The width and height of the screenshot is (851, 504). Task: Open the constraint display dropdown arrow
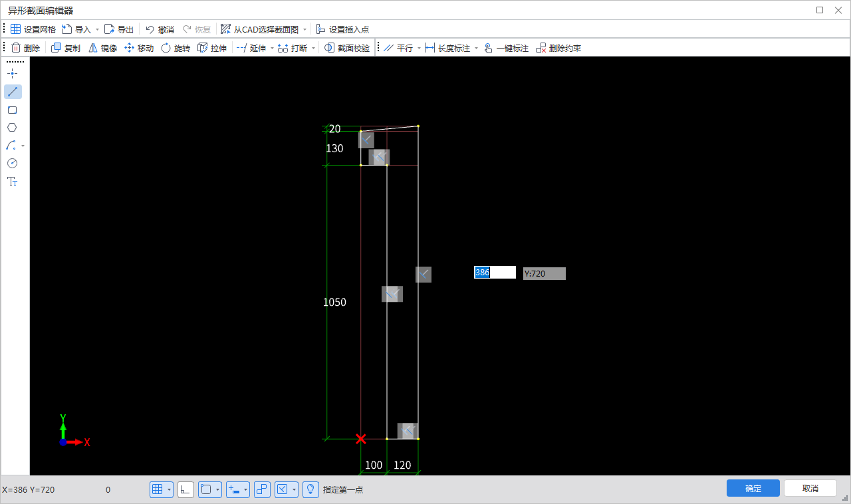coord(295,489)
